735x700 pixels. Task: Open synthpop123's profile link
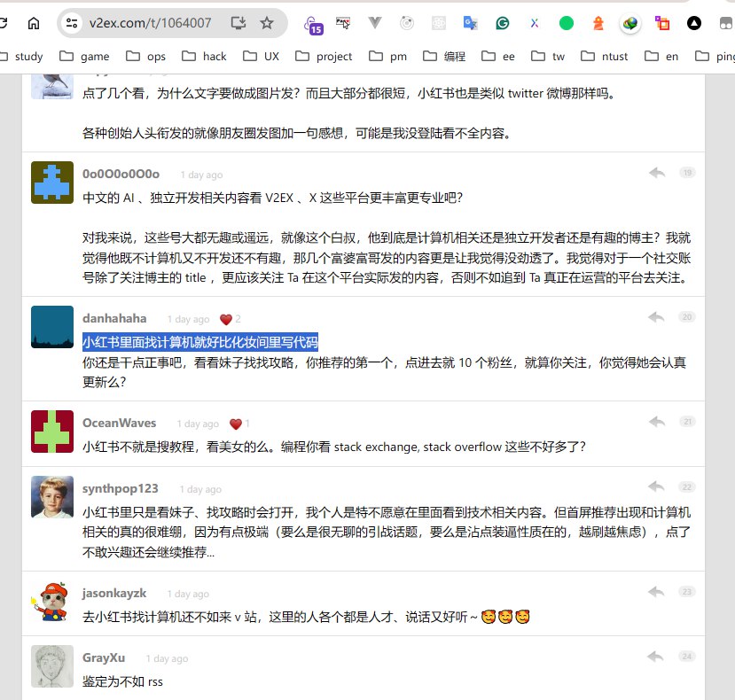click(x=120, y=488)
